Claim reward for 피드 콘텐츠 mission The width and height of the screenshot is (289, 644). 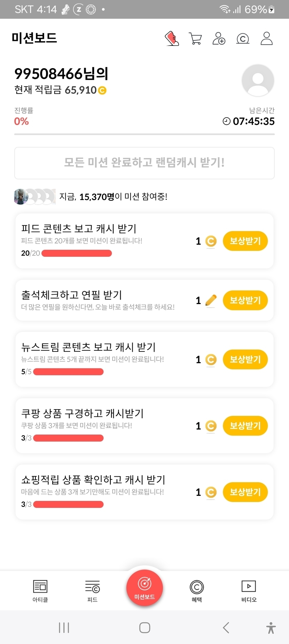(245, 241)
